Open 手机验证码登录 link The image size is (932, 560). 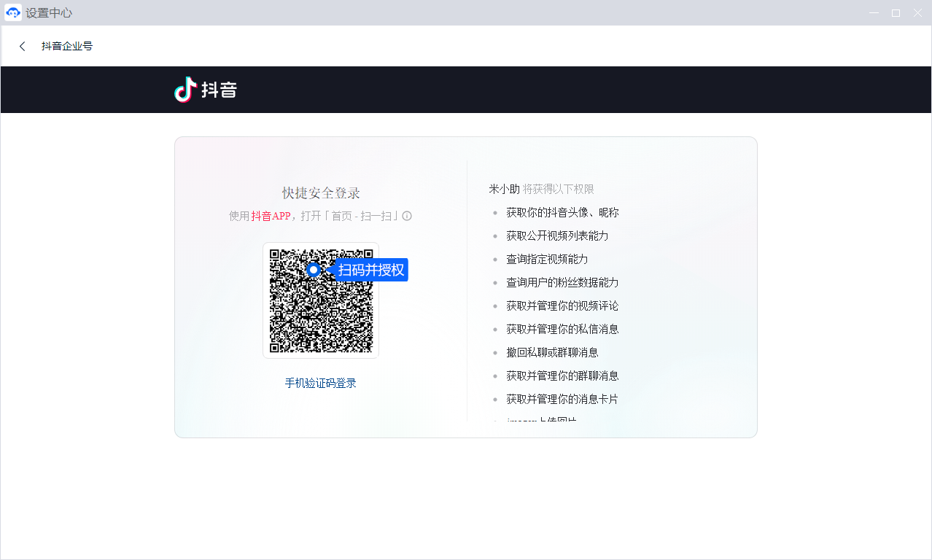(321, 383)
